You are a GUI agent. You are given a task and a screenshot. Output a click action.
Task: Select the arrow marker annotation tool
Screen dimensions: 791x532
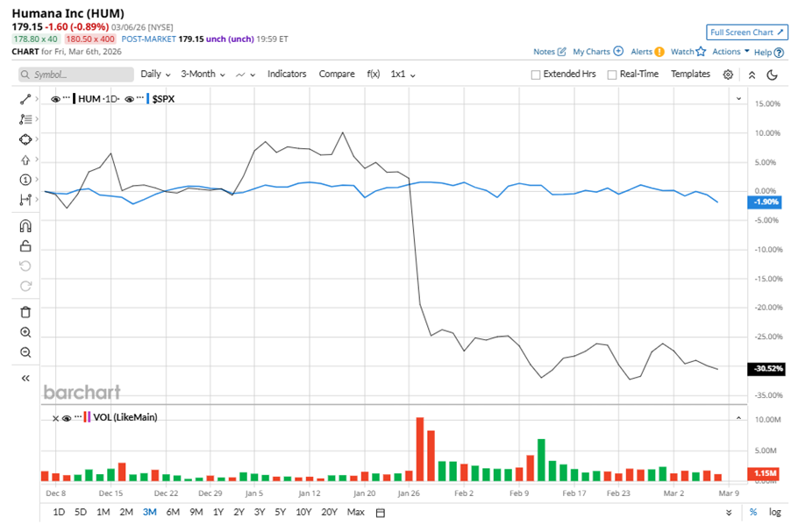[x=25, y=160]
